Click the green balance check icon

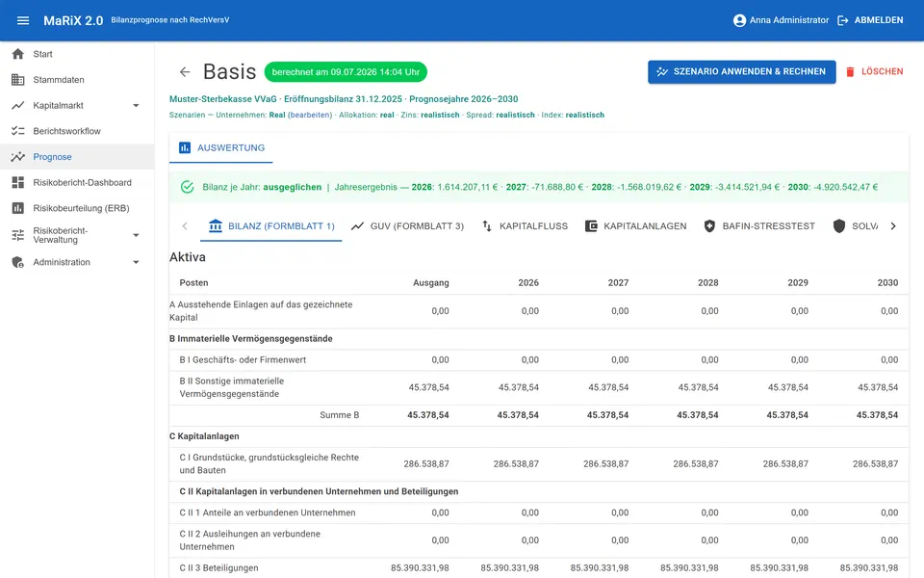[188, 187]
